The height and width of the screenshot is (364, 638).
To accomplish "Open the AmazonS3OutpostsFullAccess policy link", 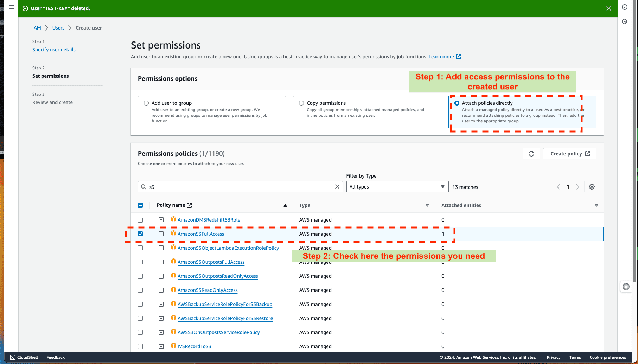I will click(211, 262).
